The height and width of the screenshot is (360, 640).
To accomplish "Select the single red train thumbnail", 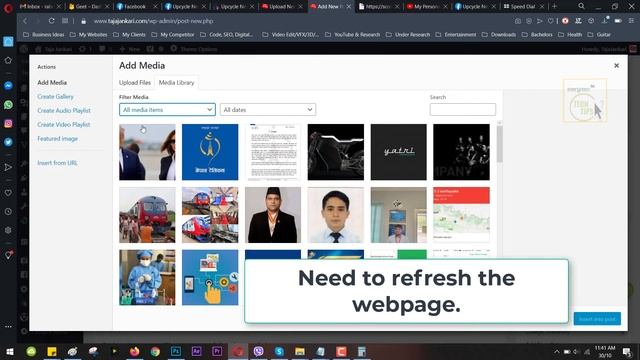I will [147, 215].
